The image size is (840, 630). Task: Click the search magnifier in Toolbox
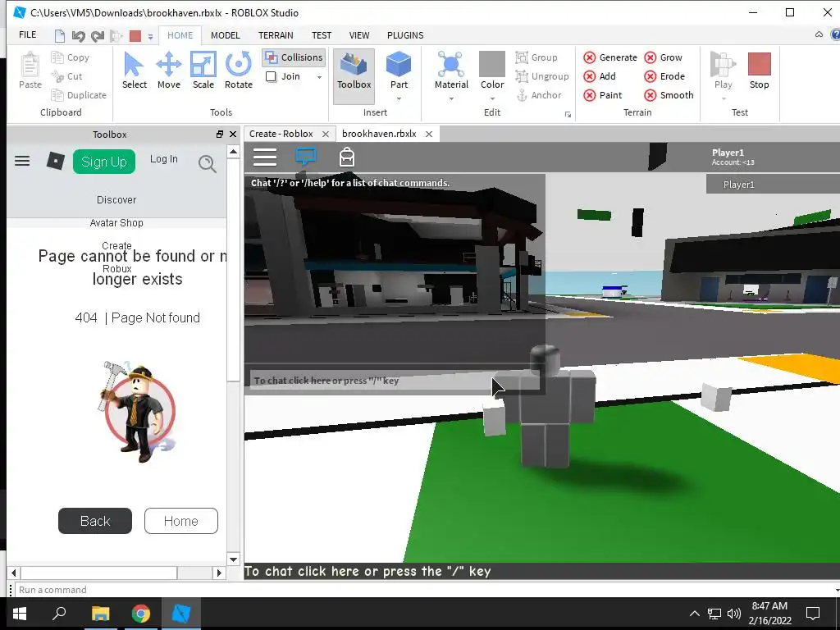coord(208,163)
